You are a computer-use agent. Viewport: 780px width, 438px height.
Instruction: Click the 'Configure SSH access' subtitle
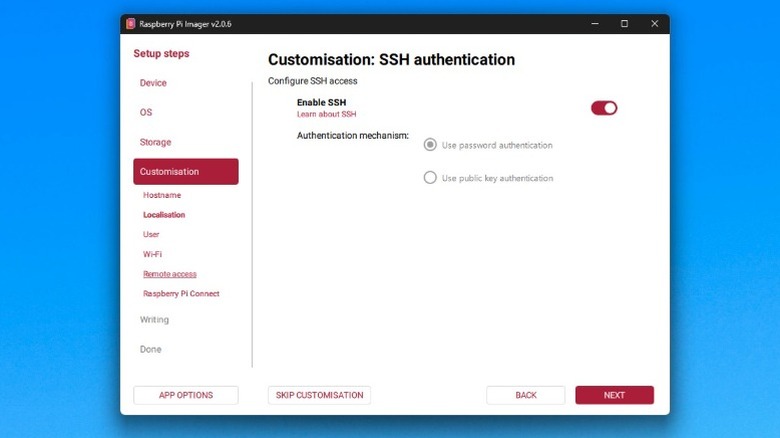(312, 81)
